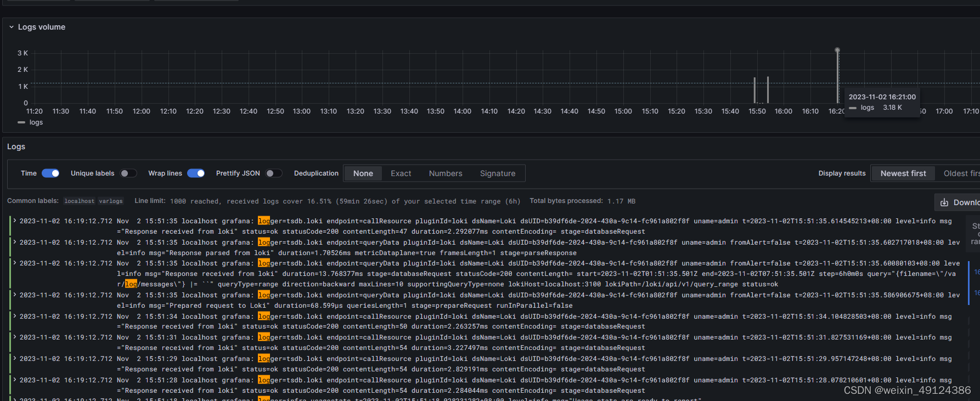The image size is (980, 401).
Task: Click the Download button
Action: [958, 202]
